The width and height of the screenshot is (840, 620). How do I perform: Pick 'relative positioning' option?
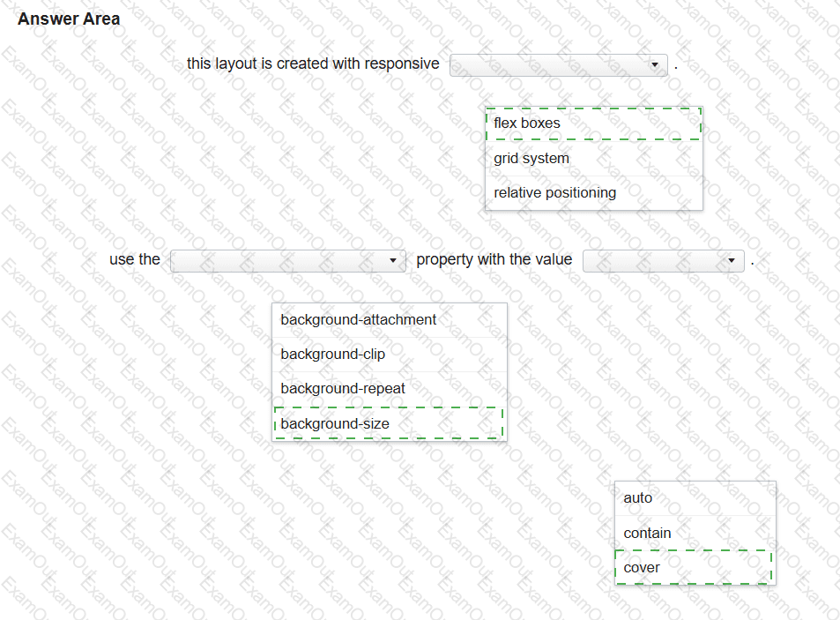click(x=593, y=193)
